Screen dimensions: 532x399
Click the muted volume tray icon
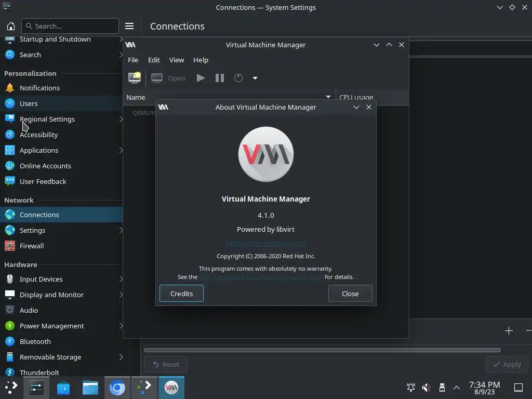427,388
